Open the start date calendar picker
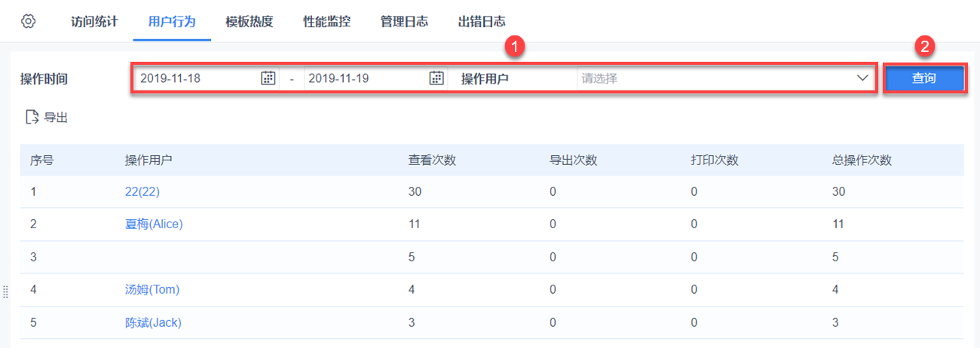980x348 pixels. click(x=268, y=78)
